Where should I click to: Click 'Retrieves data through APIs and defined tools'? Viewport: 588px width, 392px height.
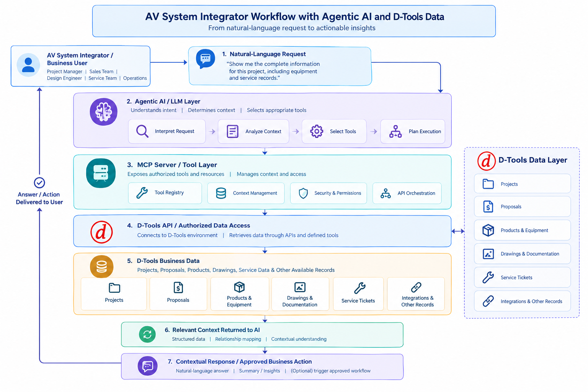coord(284,235)
